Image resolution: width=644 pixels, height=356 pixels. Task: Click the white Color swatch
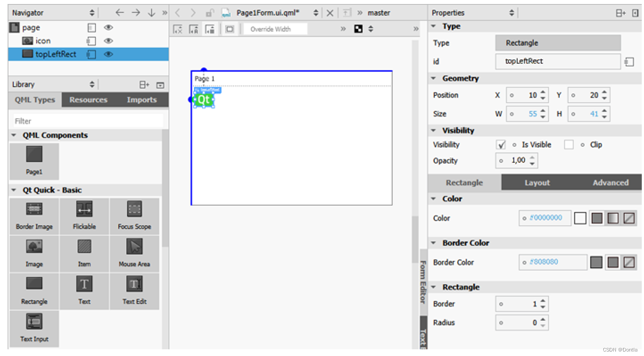click(580, 219)
